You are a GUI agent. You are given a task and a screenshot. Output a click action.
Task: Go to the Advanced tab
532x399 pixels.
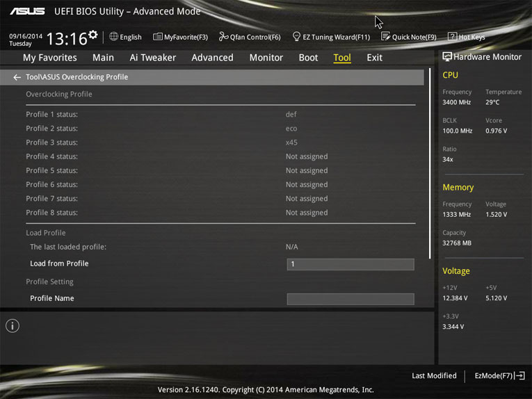coord(212,58)
